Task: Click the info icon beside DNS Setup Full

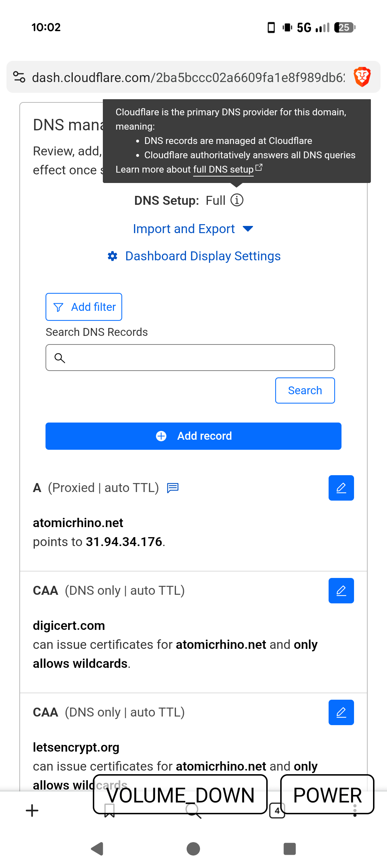Action: (236, 200)
